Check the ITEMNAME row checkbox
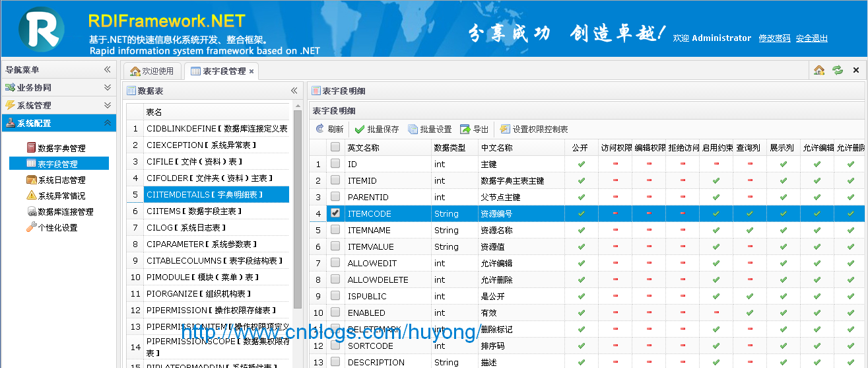868x368 pixels. (335, 230)
